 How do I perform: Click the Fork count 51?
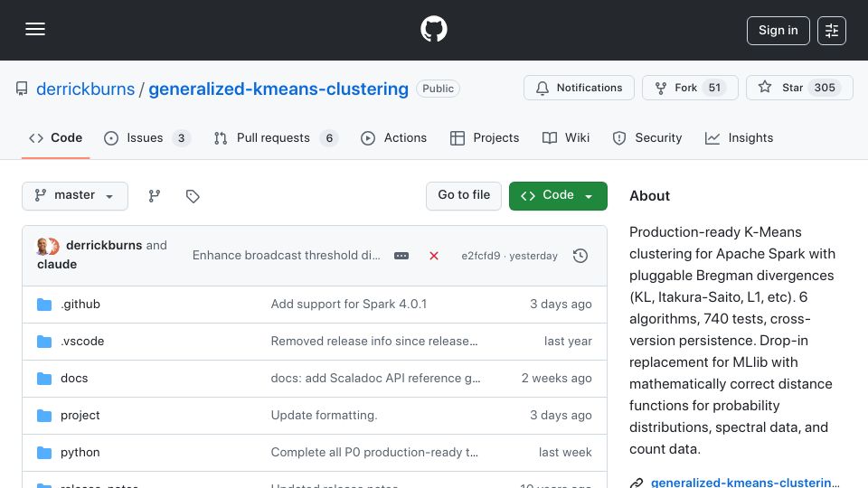pos(714,88)
